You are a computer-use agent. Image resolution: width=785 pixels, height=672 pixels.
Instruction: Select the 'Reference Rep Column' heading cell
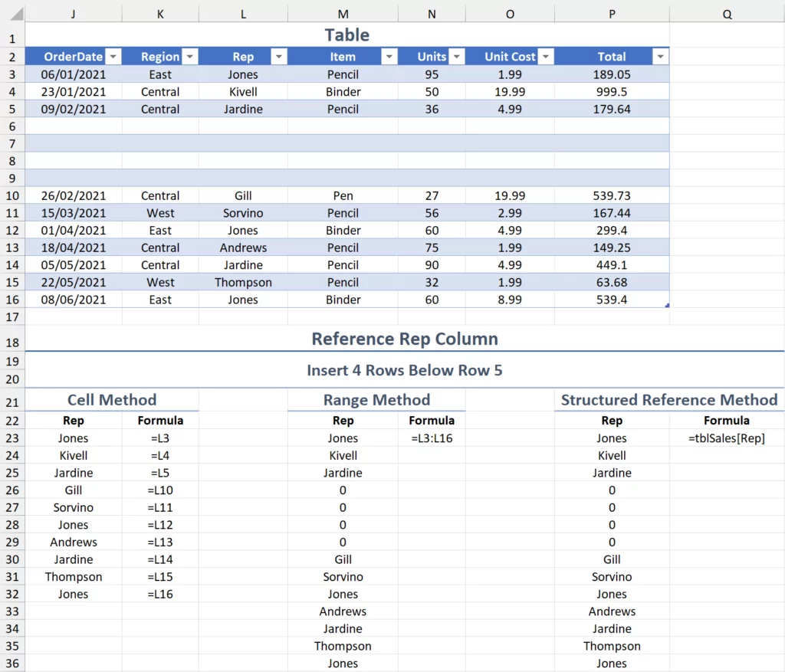[404, 339]
